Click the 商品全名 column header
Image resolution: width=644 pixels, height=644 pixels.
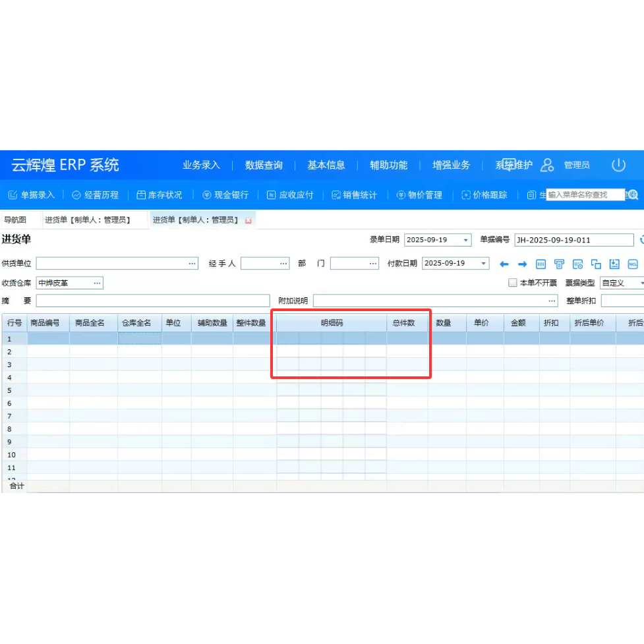tap(93, 323)
